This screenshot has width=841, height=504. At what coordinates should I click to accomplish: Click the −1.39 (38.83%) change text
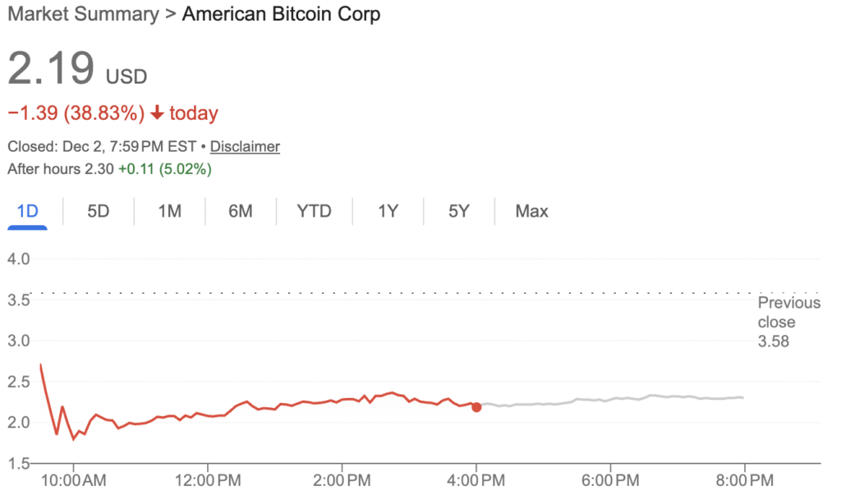click(x=74, y=113)
